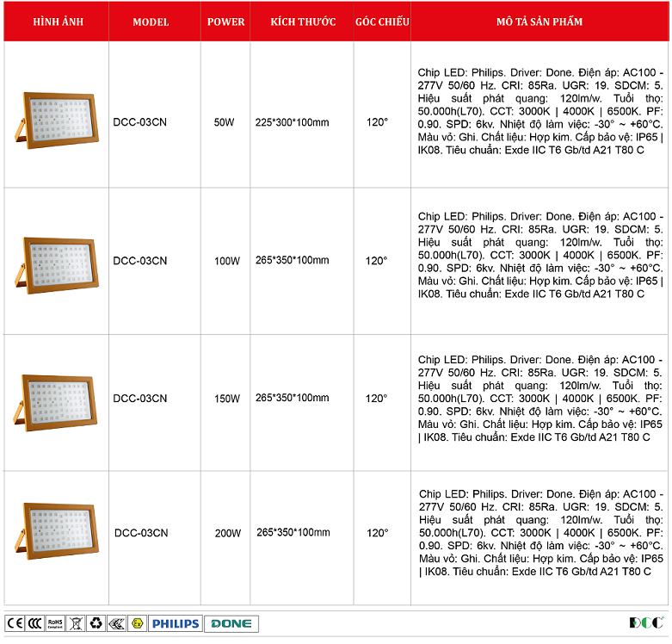Open the DONE driver brand logo
672x644 pixels.
point(231,623)
